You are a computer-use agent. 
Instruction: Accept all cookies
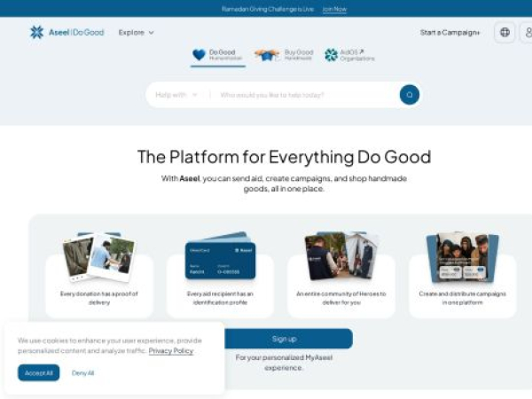pos(39,372)
